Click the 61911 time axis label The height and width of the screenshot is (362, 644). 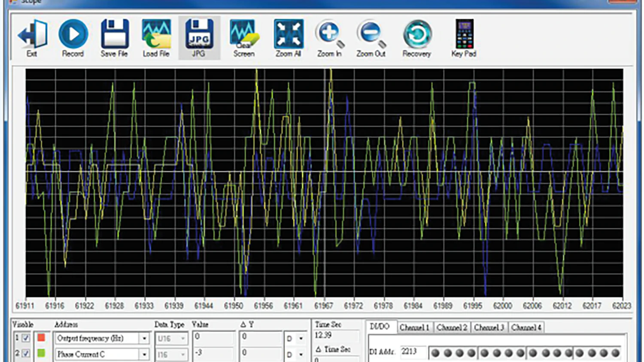25,306
